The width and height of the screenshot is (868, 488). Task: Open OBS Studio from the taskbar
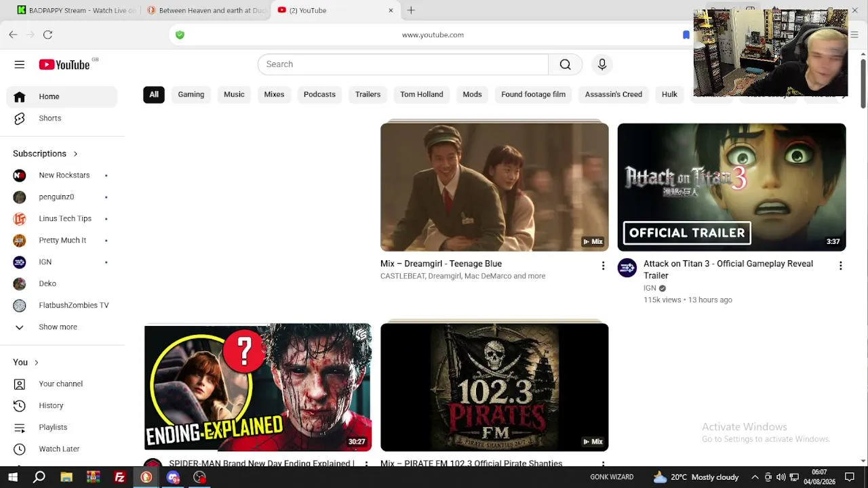pos(199,477)
